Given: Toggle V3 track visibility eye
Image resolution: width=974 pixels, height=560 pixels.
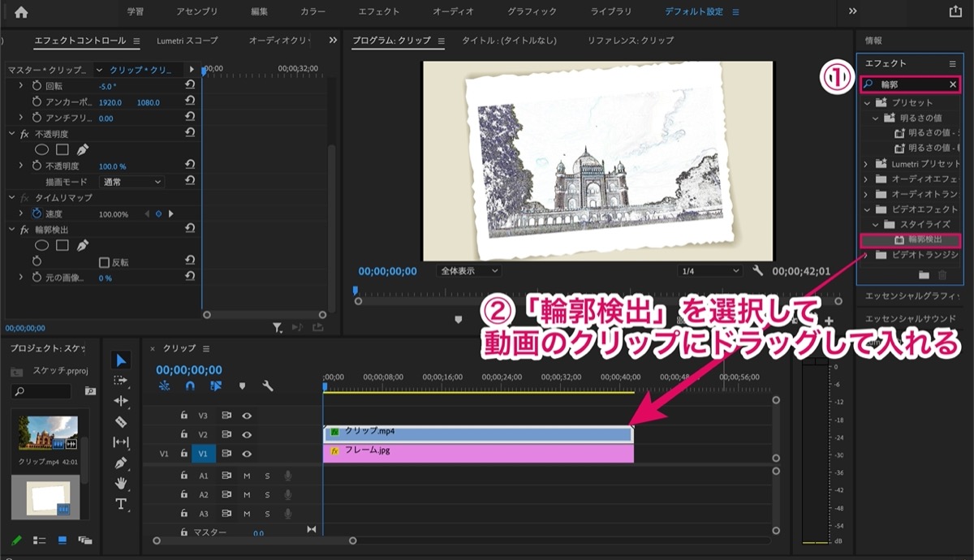Looking at the screenshot, I should [x=247, y=416].
